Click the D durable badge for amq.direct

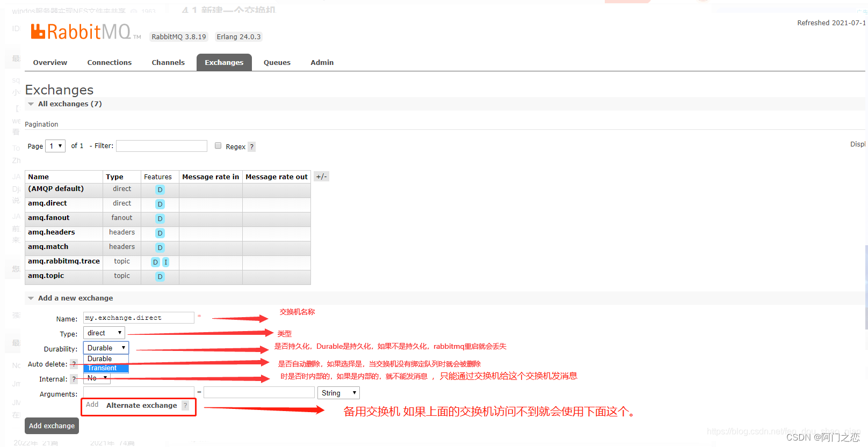pyautogui.click(x=160, y=204)
